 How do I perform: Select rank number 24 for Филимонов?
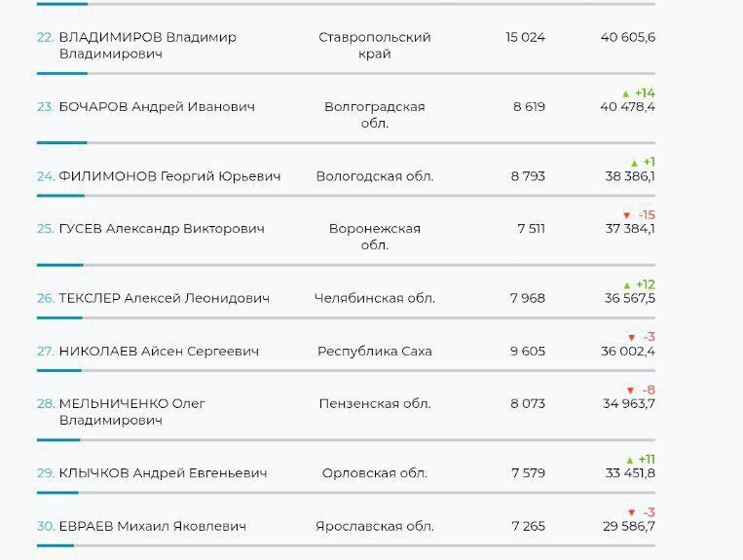pyautogui.click(x=45, y=176)
